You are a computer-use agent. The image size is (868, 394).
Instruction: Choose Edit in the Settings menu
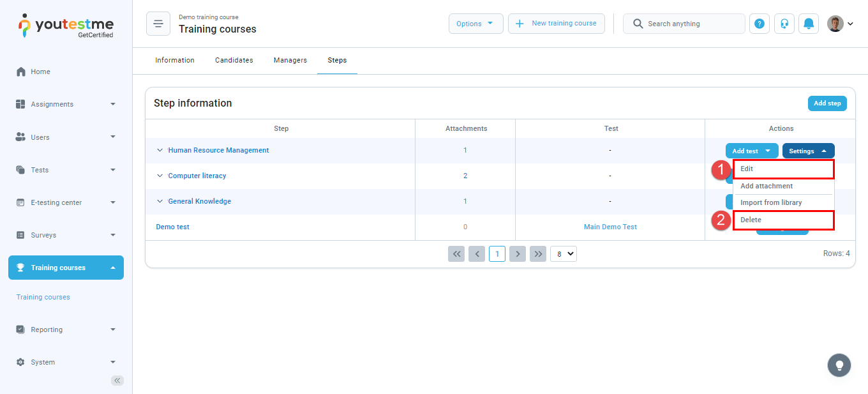tap(783, 169)
